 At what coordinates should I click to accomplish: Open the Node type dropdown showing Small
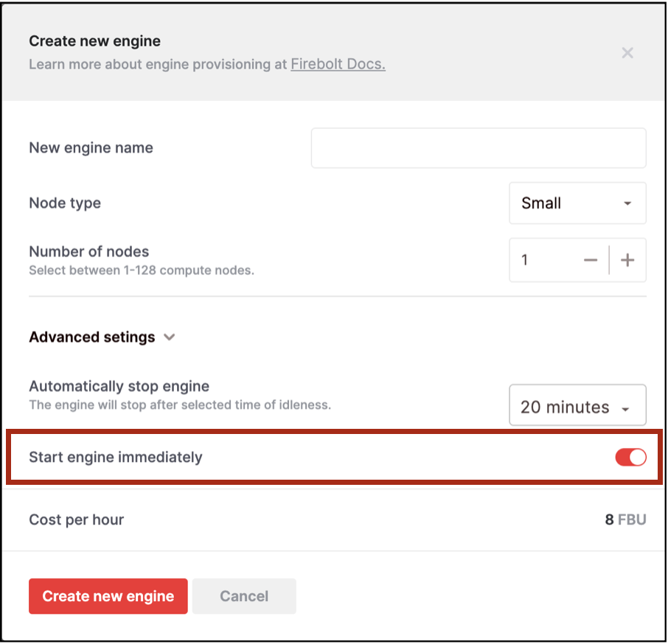tap(577, 203)
